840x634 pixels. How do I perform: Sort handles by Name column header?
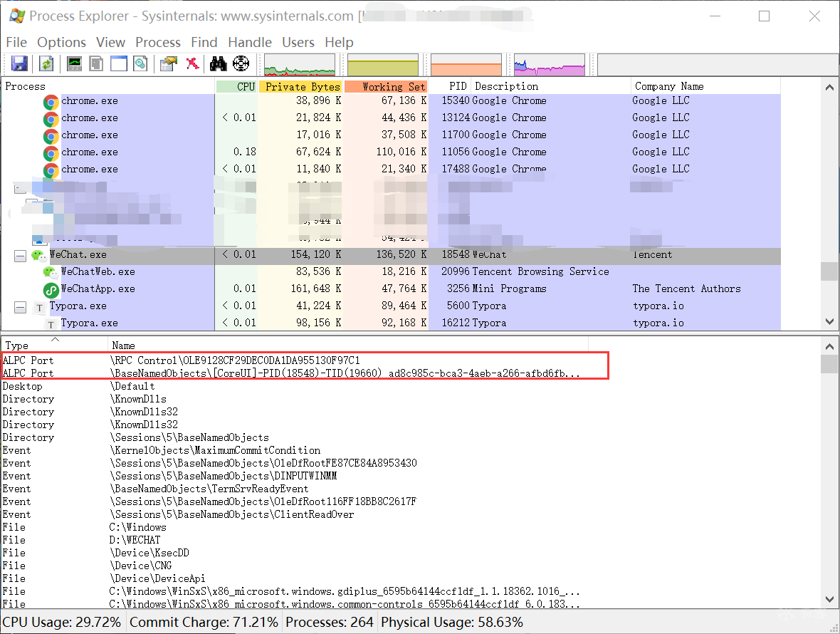point(347,345)
